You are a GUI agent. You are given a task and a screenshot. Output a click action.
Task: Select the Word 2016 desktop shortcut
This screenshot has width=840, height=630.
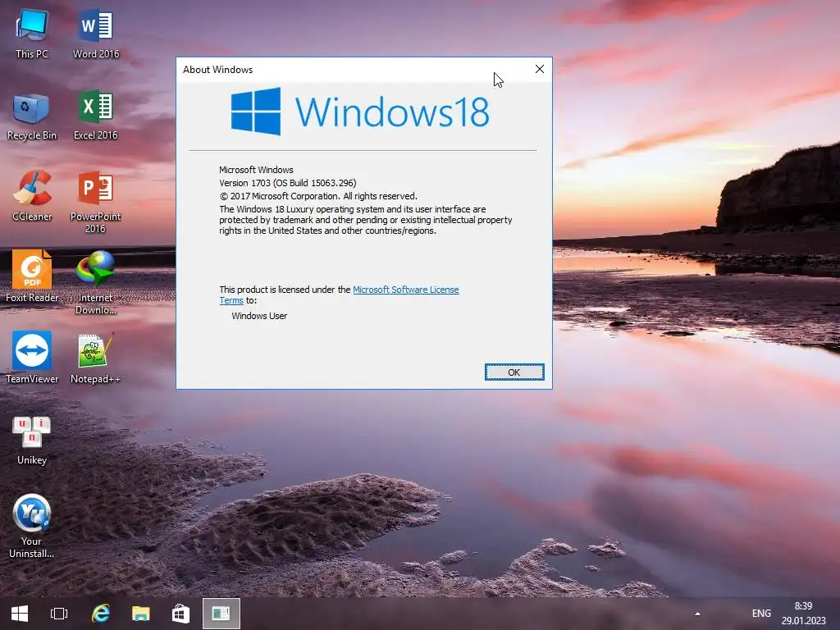coord(96,34)
